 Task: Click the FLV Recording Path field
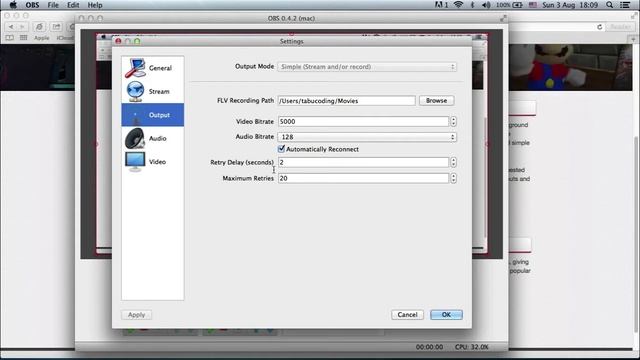click(x=347, y=100)
